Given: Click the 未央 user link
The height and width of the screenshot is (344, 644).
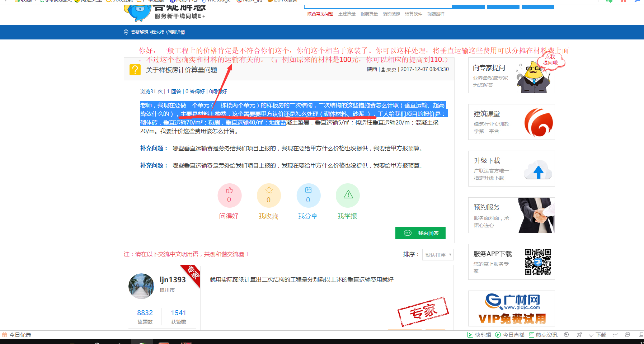Looking at the screenshot, I should (x=391, y=70).
